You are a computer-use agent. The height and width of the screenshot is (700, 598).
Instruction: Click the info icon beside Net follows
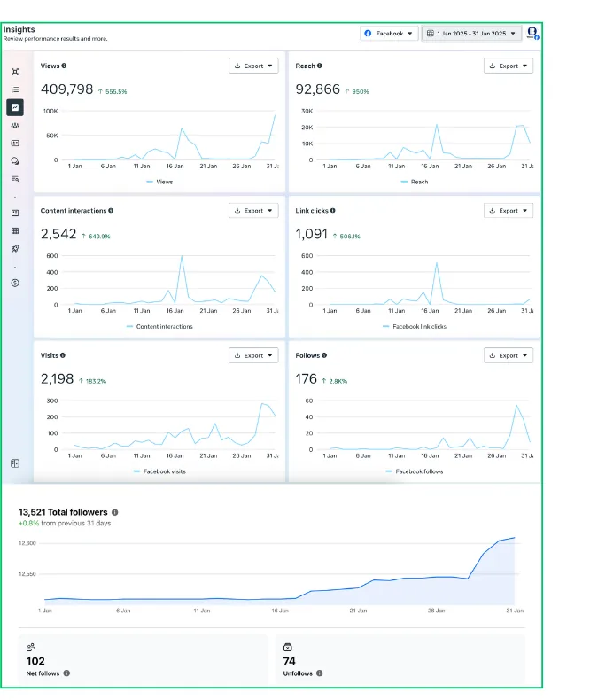coord(66,673)
